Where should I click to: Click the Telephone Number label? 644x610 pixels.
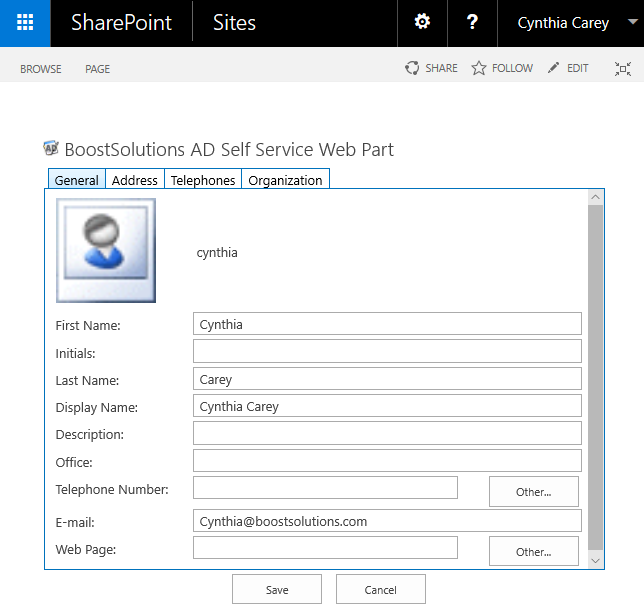pyautogui.click(x=112, y=490)
